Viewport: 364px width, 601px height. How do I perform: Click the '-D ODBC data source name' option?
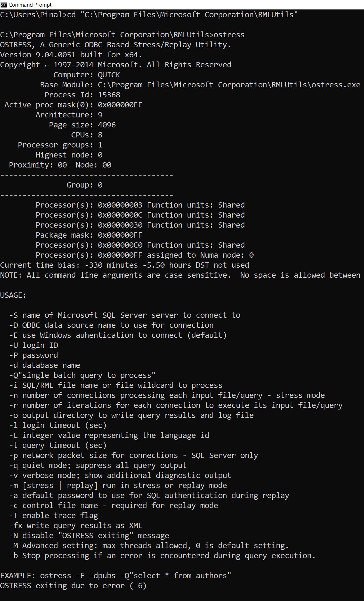111,325
